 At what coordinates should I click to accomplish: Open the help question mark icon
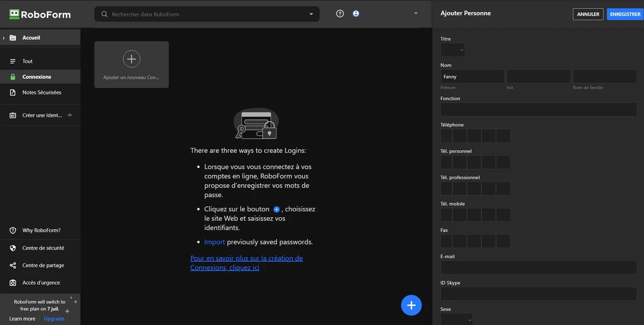pyautogui.click(x=340, y=14)
